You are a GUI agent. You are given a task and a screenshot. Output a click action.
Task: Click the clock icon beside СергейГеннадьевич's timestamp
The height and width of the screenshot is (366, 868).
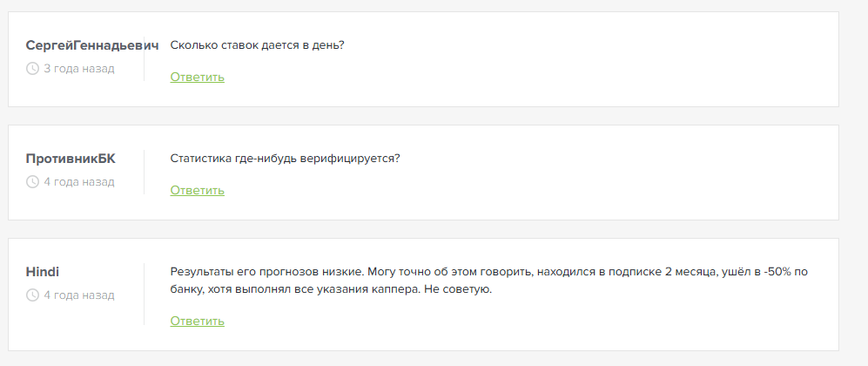[33, 69]
